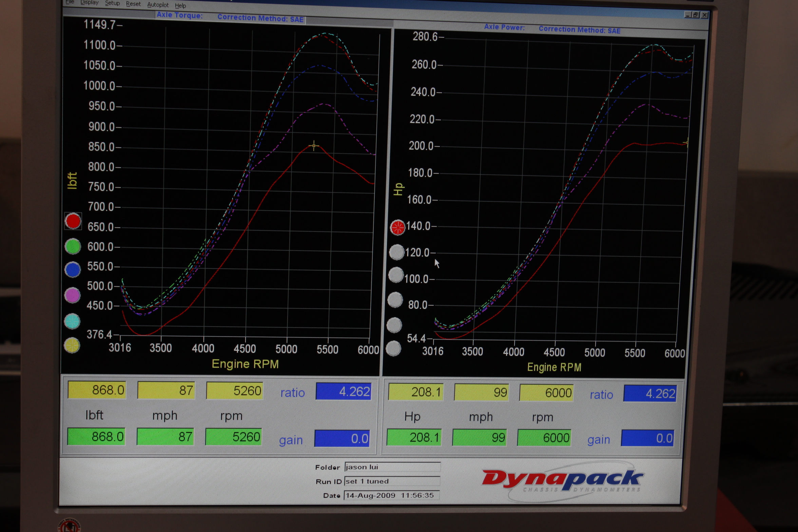
Task: Click the power panel ratio value 4.262
Action: click(650, 394)
